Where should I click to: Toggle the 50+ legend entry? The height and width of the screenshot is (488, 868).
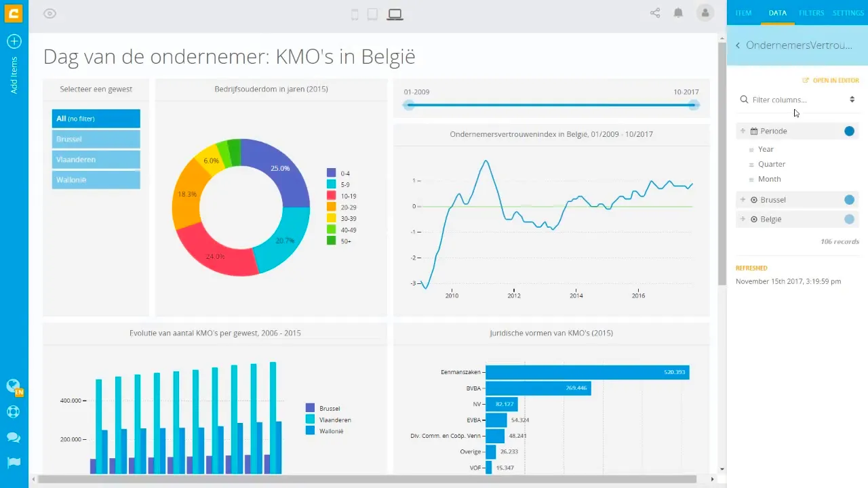click(339, 241)
